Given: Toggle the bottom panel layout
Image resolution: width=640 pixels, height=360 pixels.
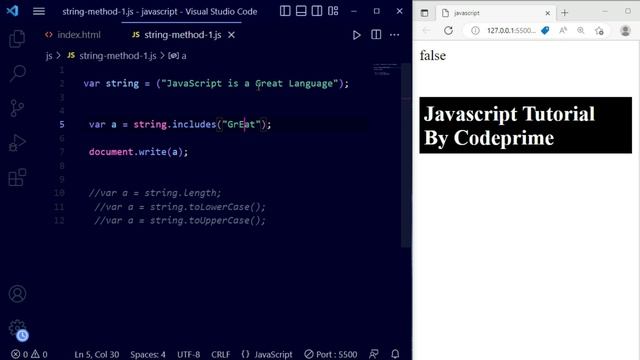Looking at the screenshot, I should pos(301,11).
